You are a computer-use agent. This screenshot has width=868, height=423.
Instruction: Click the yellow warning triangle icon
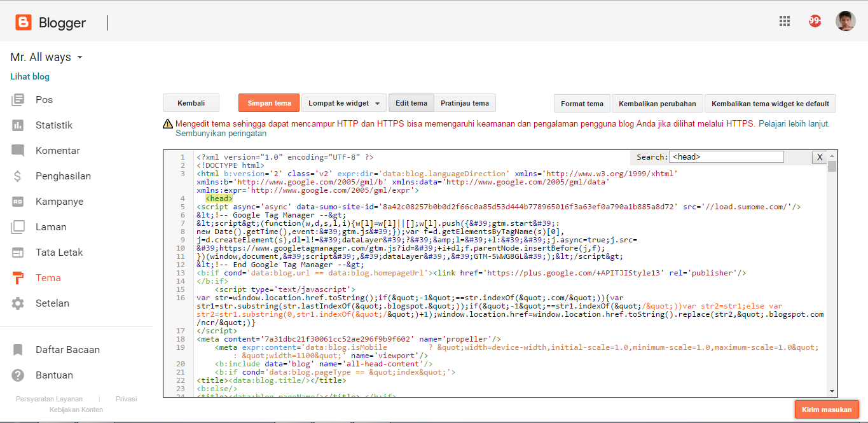(168, 124)
